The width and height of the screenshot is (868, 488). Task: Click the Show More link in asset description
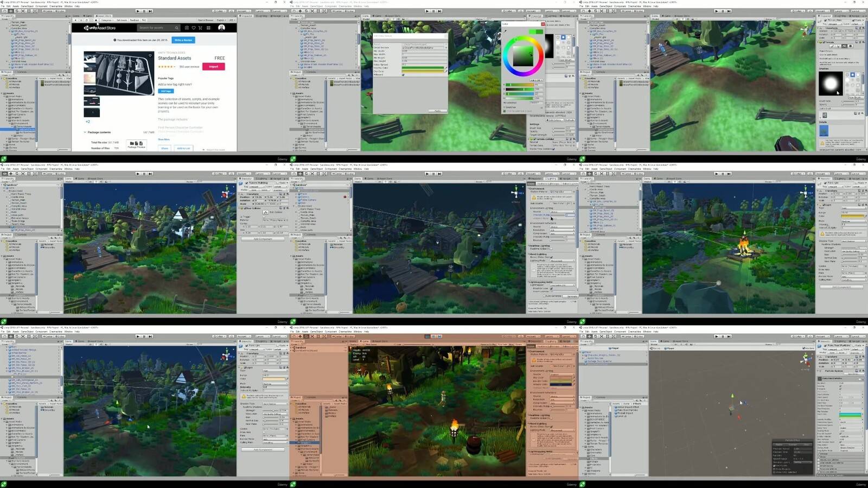pyautogui.click(x=164, y=140)
